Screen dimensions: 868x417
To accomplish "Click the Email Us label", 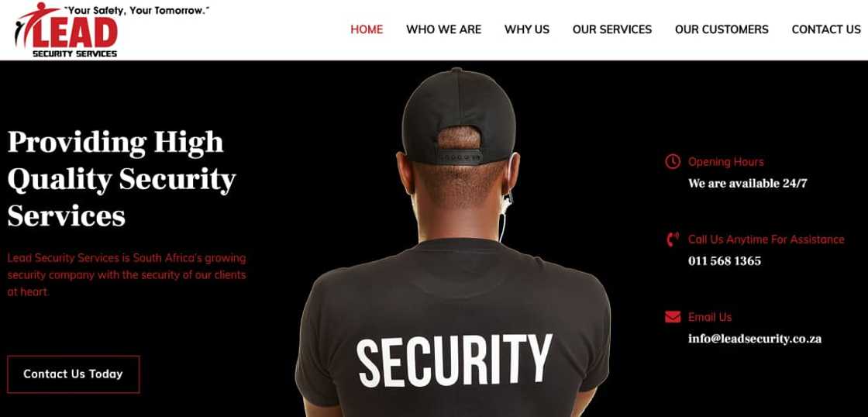I will pos(710,317).
